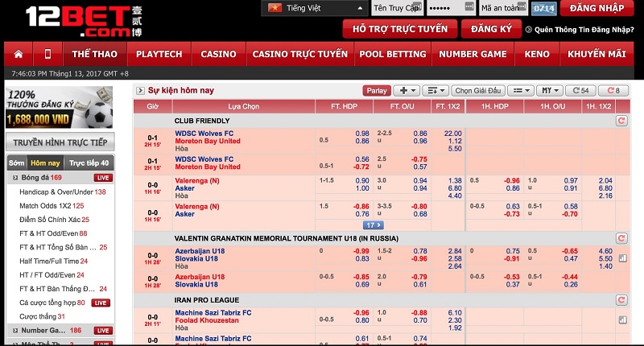Switch to the Hôm nay tab
Screen dimensions: 644x346
[x=45, y=163]
